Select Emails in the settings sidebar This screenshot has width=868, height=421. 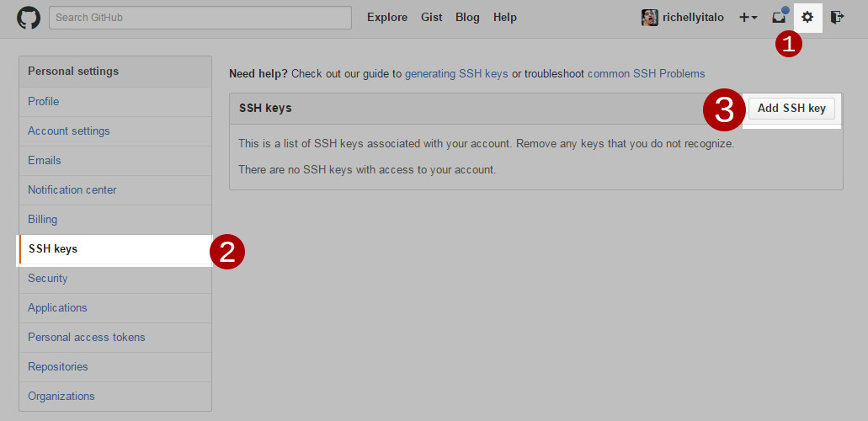click(115, 161)
